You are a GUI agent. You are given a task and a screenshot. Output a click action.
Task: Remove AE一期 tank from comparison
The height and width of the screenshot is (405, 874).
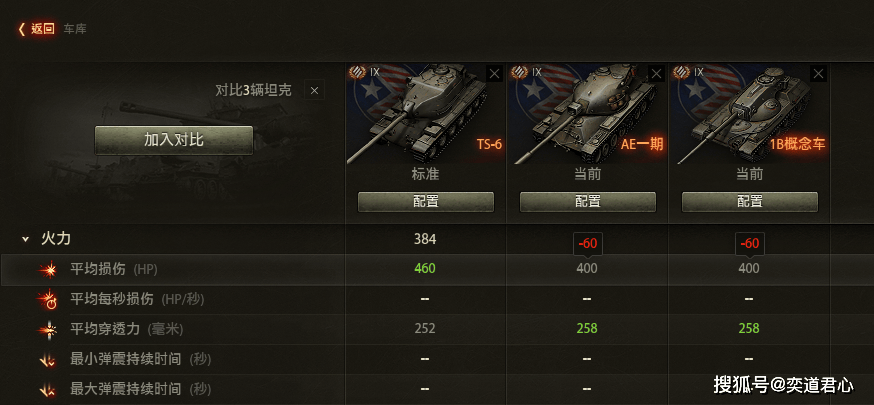[x=657, y=73]
